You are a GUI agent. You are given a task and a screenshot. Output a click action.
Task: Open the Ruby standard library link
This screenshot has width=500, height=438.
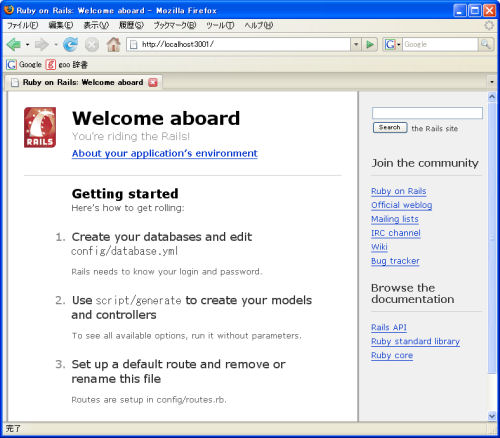click(x=415, y=341)
